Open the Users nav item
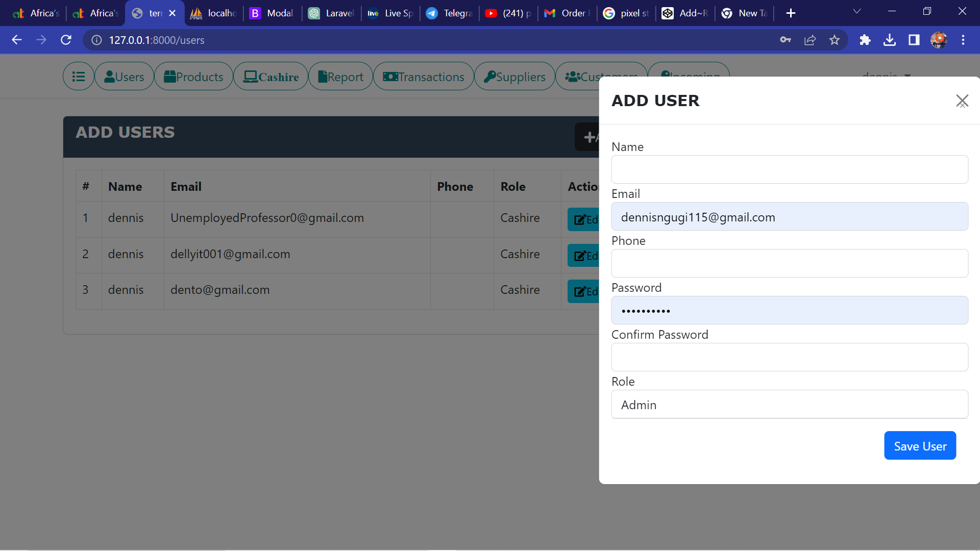 [x=124, y=77]
